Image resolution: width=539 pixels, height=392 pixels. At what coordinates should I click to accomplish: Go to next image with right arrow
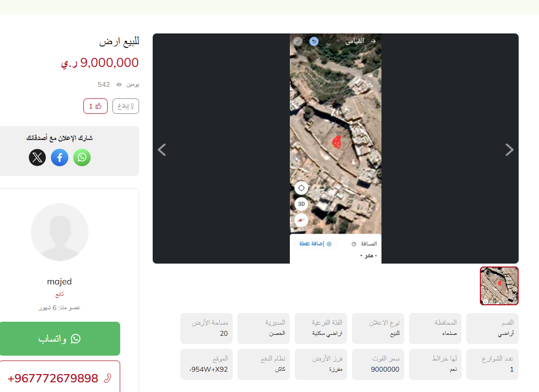(509, 150)
